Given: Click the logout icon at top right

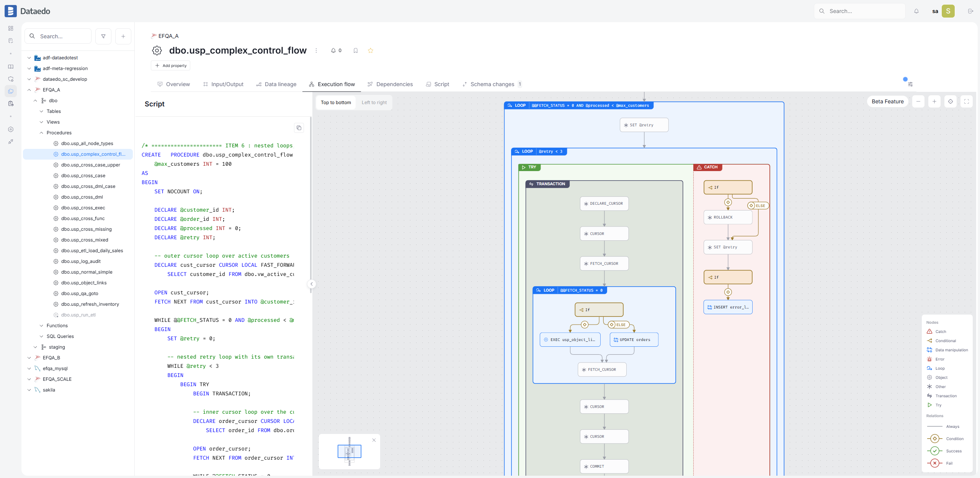Looking at the screenshot, I should click(970, 11).
